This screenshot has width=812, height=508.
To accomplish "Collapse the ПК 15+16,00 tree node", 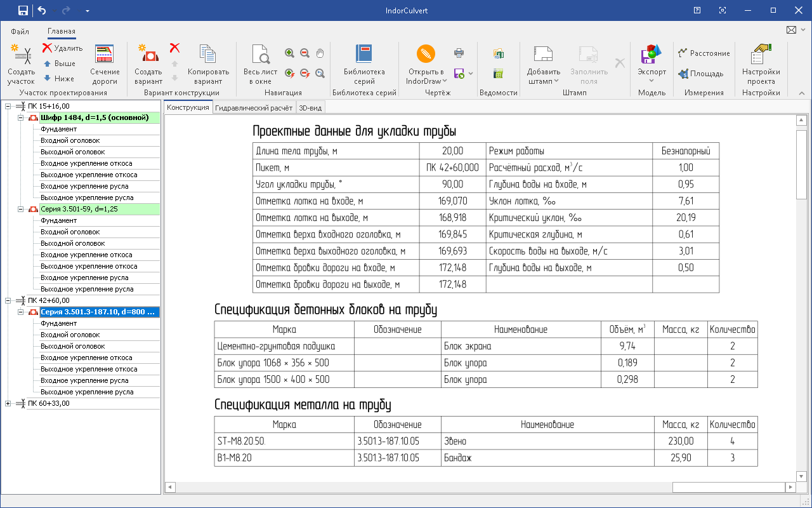I will 8,106.
